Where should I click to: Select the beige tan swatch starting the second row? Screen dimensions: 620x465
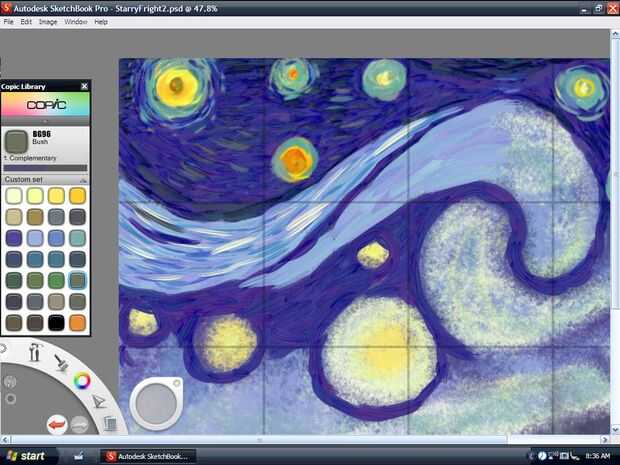(x=14, y=217)
